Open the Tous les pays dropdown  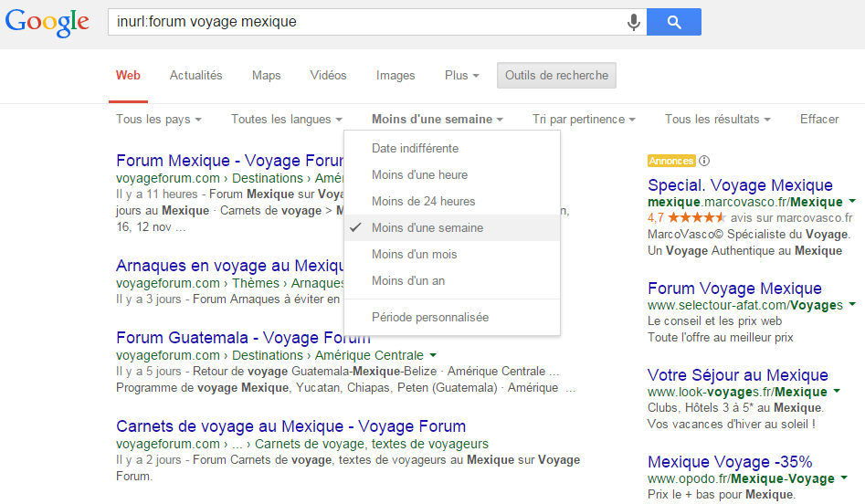click(159, 119)
